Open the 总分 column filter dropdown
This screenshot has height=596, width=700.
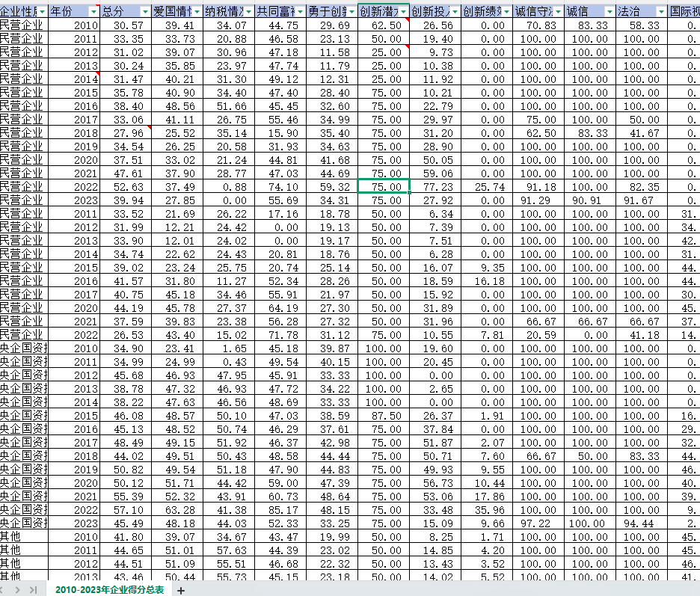(144, 12)
